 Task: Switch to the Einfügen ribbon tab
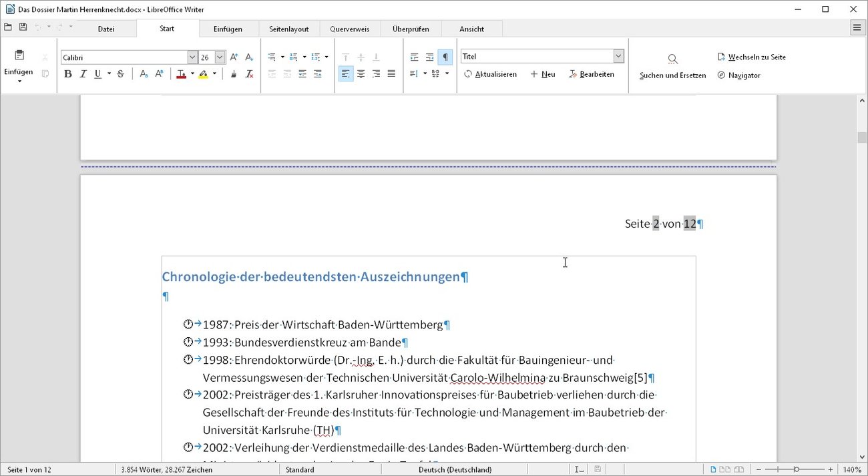click(x=228, y=28)
